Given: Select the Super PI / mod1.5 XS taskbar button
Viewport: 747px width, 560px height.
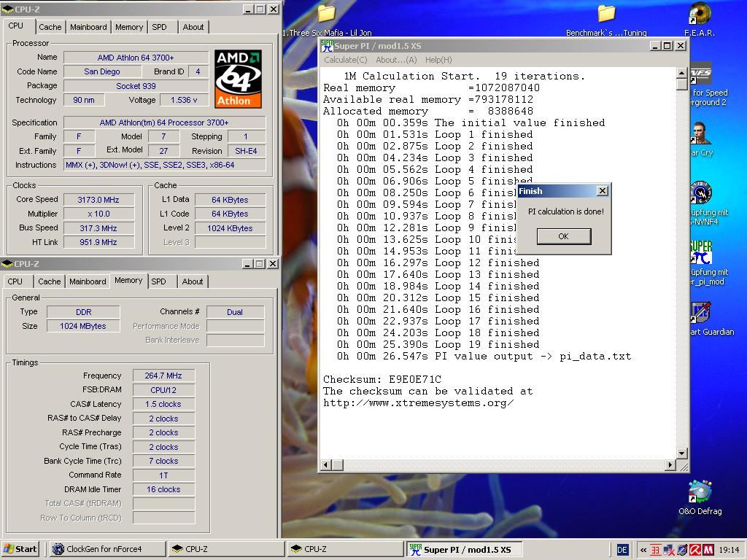Looking at the screenshot, I should coord(465,549).
